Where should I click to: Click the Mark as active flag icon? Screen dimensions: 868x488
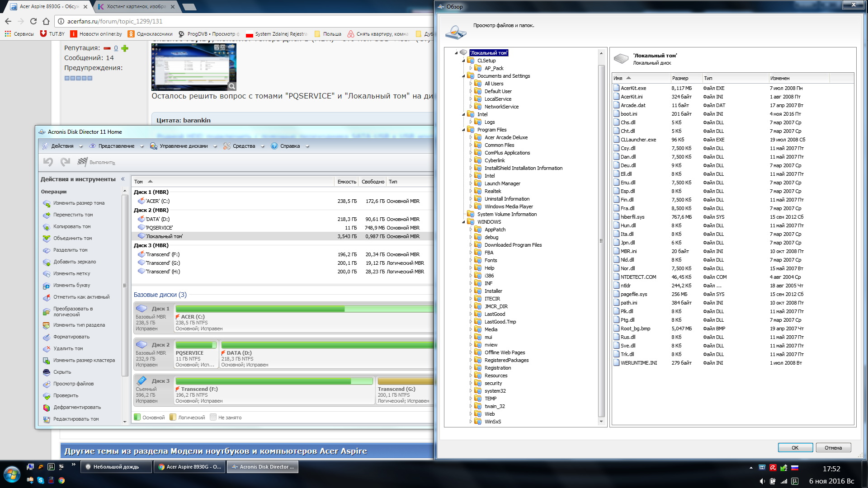[46, 297]
